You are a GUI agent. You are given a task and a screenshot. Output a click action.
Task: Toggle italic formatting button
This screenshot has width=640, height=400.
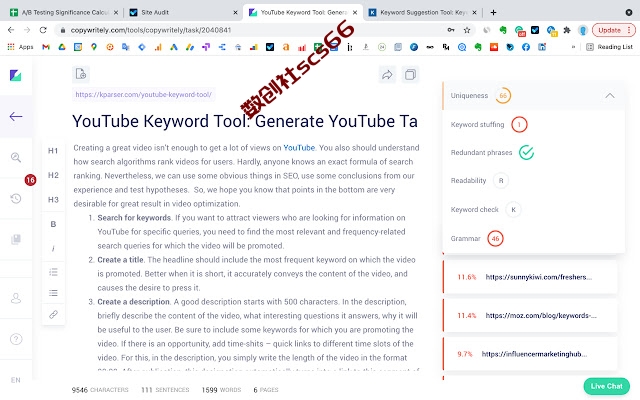click(x=53, y=248)
